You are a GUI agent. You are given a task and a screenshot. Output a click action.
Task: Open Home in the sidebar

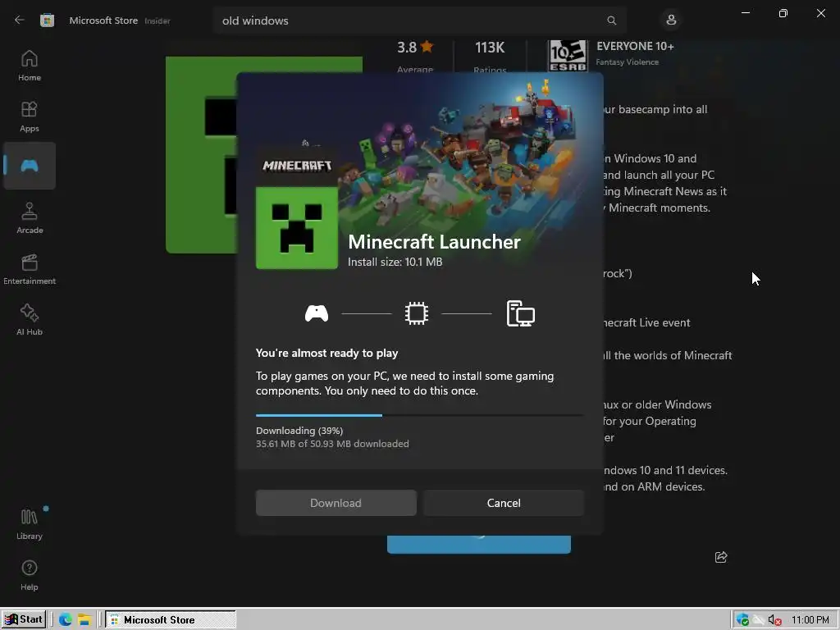[30, 66]
